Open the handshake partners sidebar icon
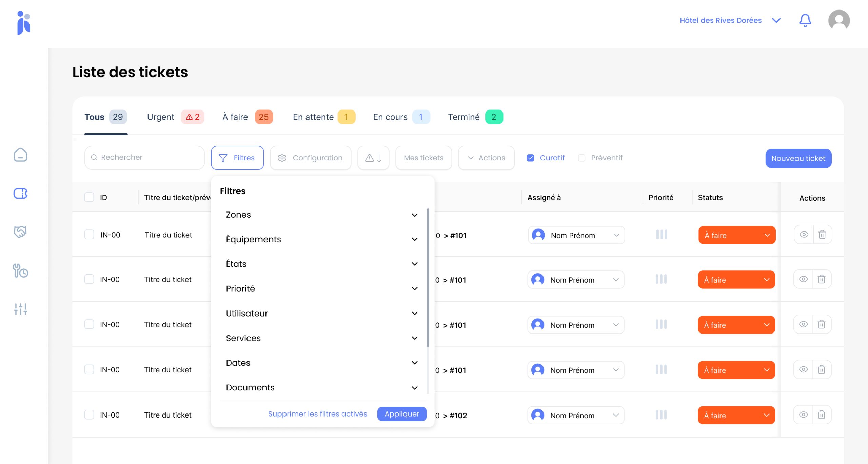The height and width of the screenshot is (464, 868). [20, 232]
